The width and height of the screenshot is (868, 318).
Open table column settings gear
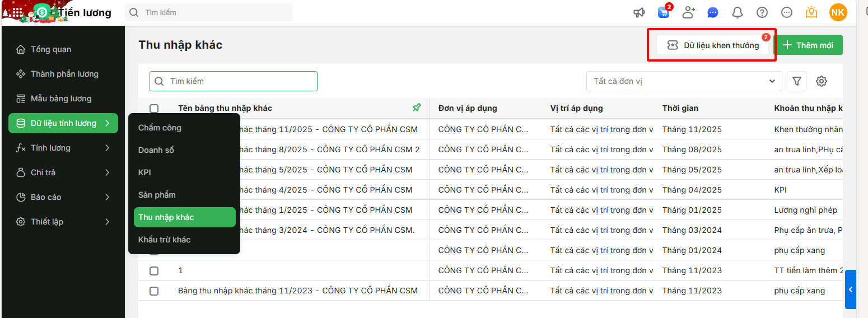click(x=822, y=81)
